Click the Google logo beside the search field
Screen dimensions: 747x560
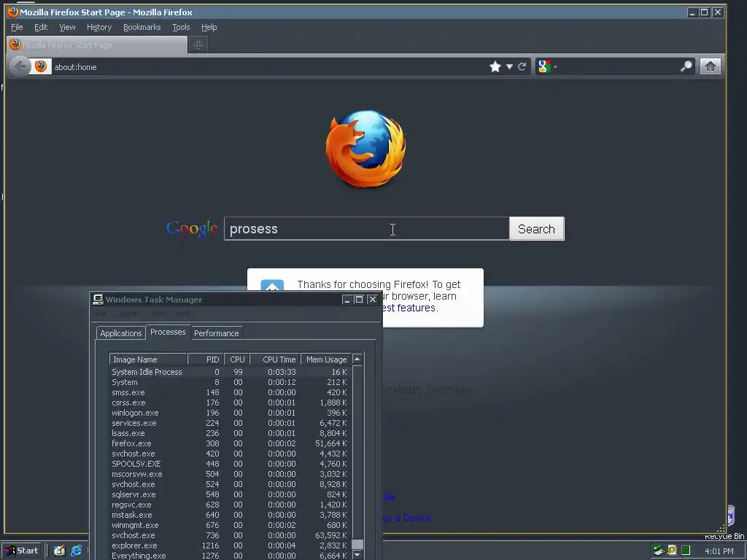point(192,230)
